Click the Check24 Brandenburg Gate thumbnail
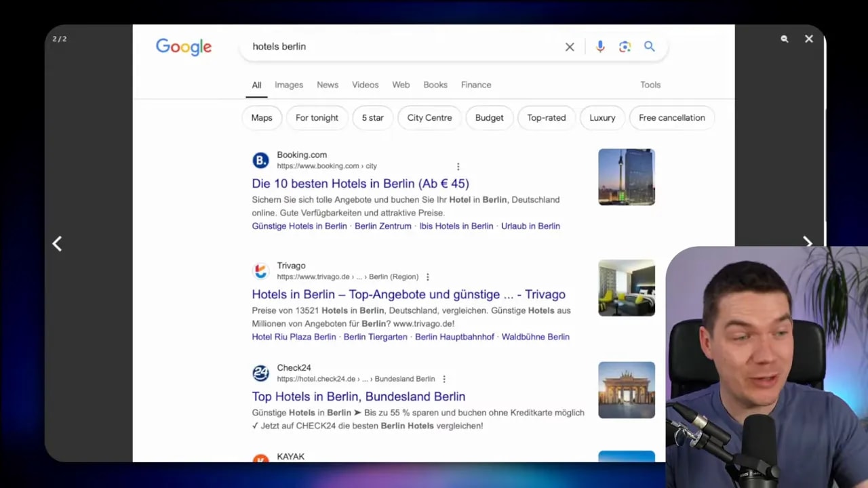Screen dimensions: 868x488 [x=627, y=390]
